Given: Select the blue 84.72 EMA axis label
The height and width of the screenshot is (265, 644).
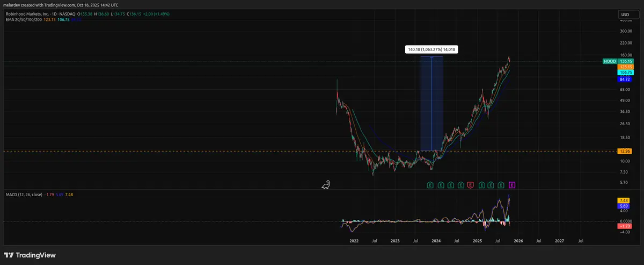Looking at the screenshot, I should [626, 78].
